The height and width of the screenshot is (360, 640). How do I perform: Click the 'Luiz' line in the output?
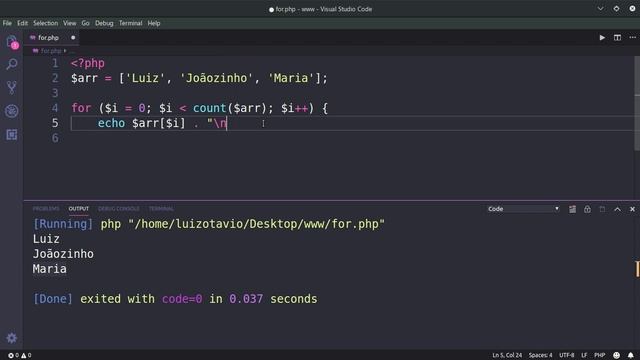(x=46, y=239)
